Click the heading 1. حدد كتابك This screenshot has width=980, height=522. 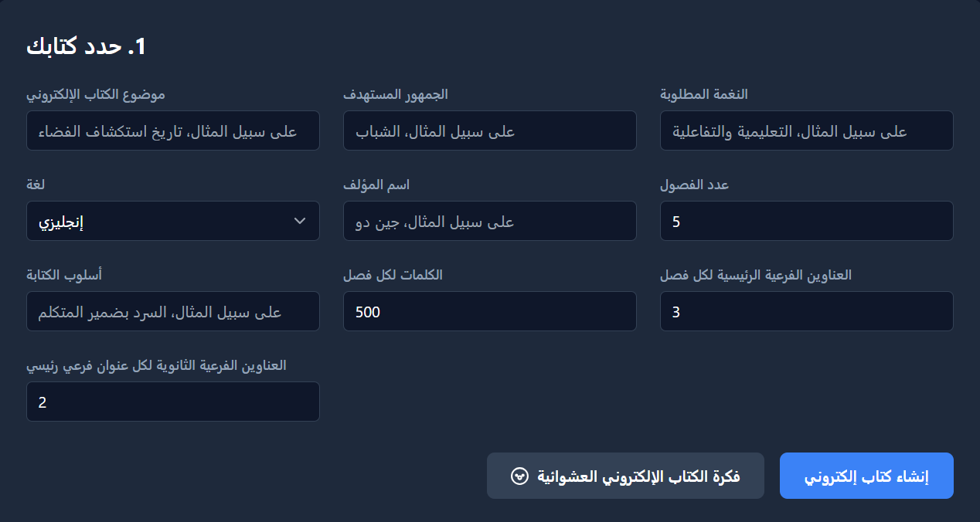[x=86, y=46]
